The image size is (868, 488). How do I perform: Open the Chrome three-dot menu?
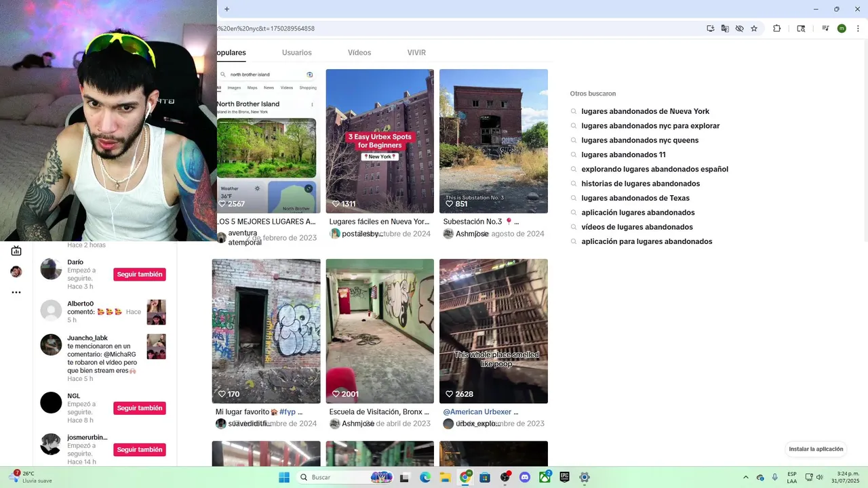pyautogui.click(x=856, y=28)
